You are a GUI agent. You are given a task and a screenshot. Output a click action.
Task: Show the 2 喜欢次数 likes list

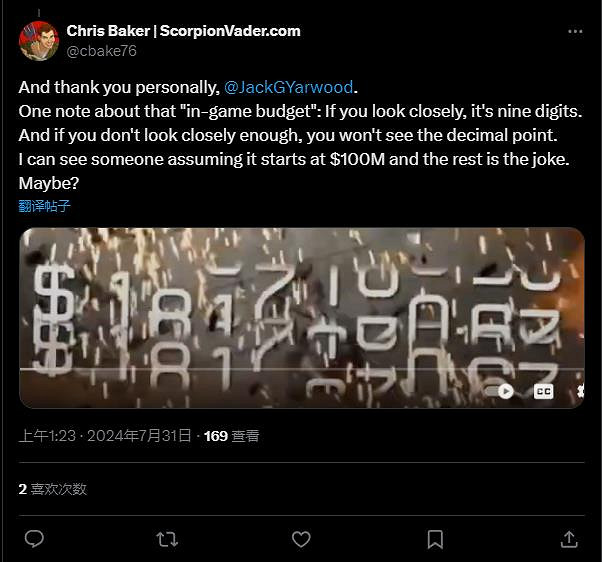point(53,489)
